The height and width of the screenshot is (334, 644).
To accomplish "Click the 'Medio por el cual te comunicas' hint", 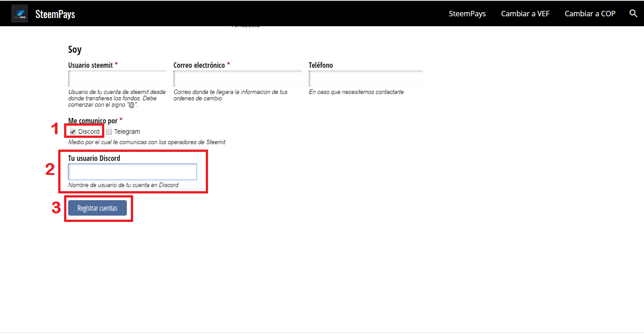I will click(147, 142).
